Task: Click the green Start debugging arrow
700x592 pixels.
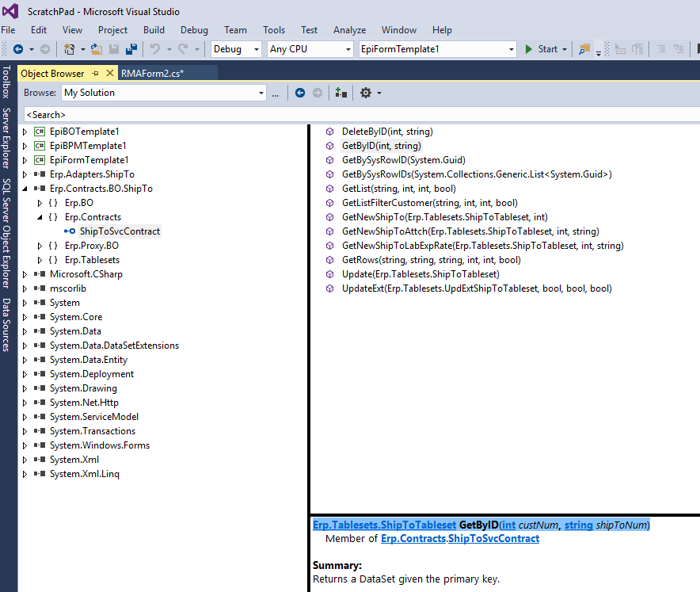Action: (529, 49)
